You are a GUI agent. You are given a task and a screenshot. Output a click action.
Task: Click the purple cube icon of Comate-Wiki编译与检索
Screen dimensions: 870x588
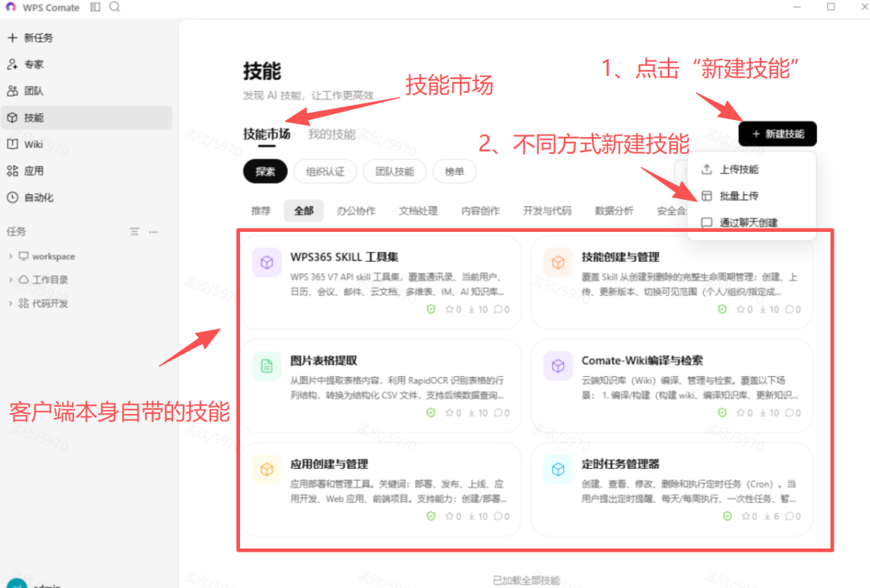558,366
